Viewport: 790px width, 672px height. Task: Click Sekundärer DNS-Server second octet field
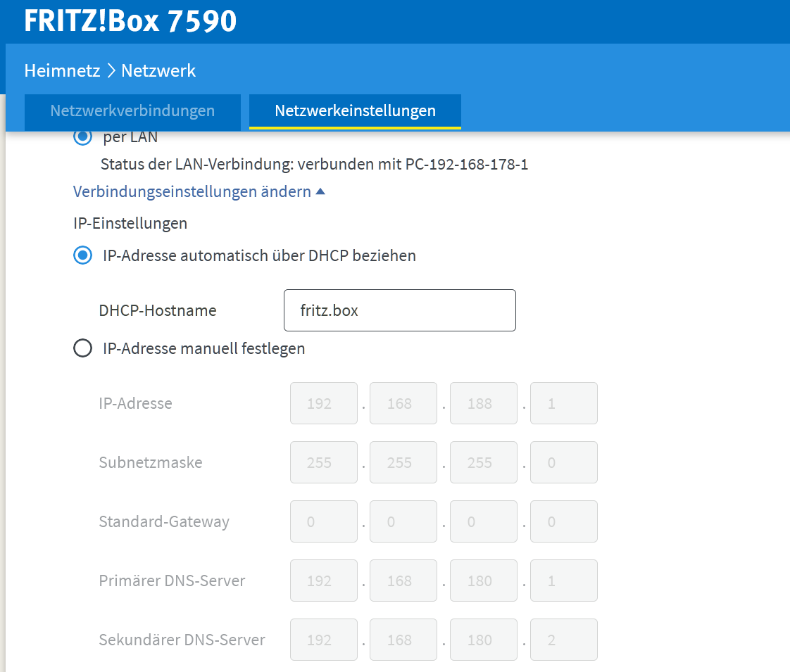pyautogui.click(x=403, y=640)
